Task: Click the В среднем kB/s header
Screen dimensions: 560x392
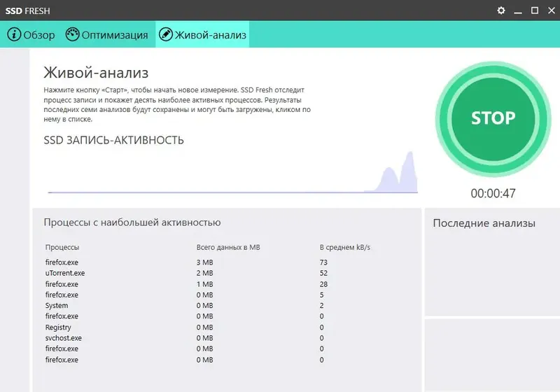Action: [345, 247]
